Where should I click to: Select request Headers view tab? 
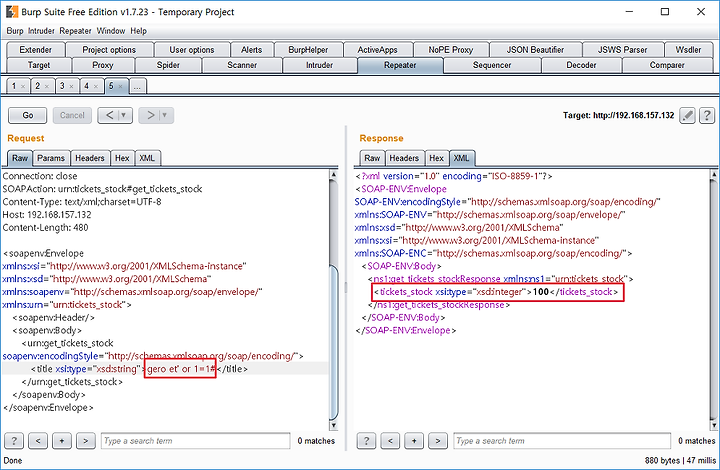tap(90, 158)
